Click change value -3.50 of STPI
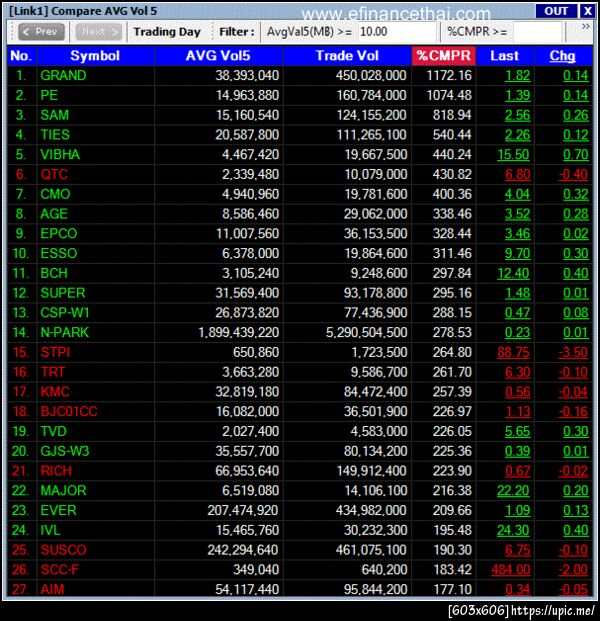This screenshot has width=600, height=621. 573,352
